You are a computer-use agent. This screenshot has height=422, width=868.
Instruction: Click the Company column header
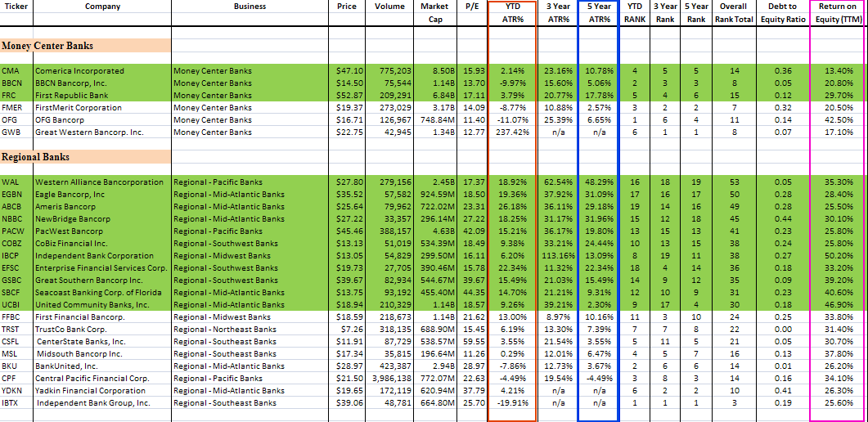102,7
